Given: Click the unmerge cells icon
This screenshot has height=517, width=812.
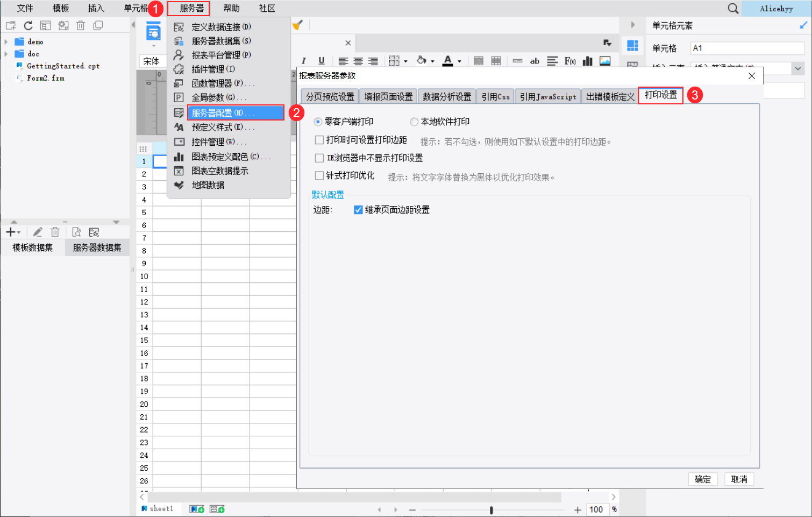Looking at the screenshot, I should point(496,61).
